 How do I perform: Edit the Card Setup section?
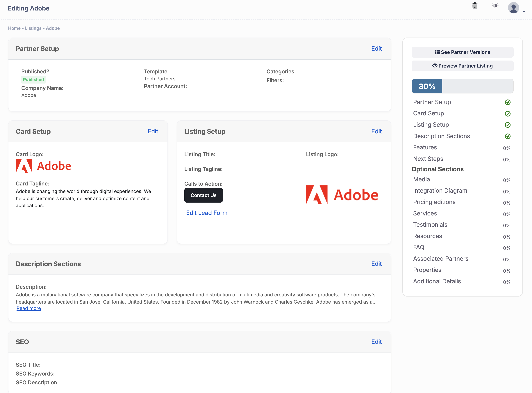153,131
